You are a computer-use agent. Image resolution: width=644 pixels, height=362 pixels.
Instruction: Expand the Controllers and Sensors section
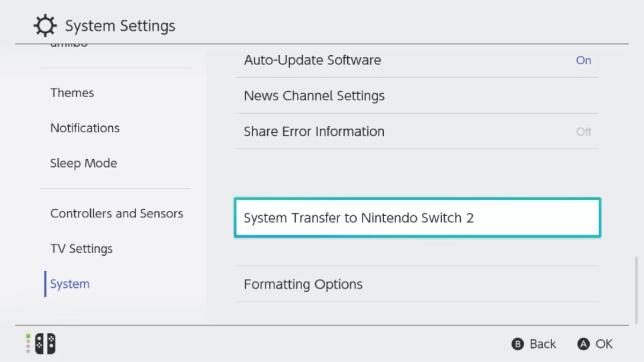116,213
